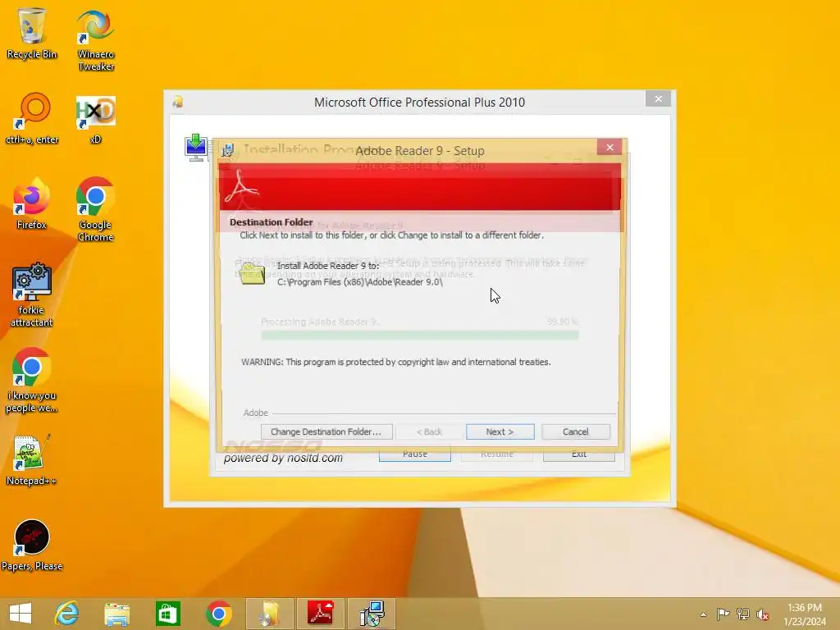840x630 pixels.
Task: Click the Microsoft Office Professional Plus 2010 title bar
Action: point(419,103)
